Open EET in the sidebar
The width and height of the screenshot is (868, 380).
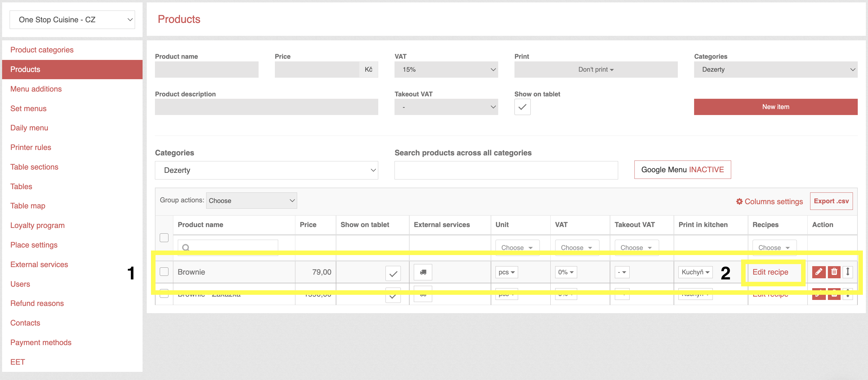coord(17,362)
